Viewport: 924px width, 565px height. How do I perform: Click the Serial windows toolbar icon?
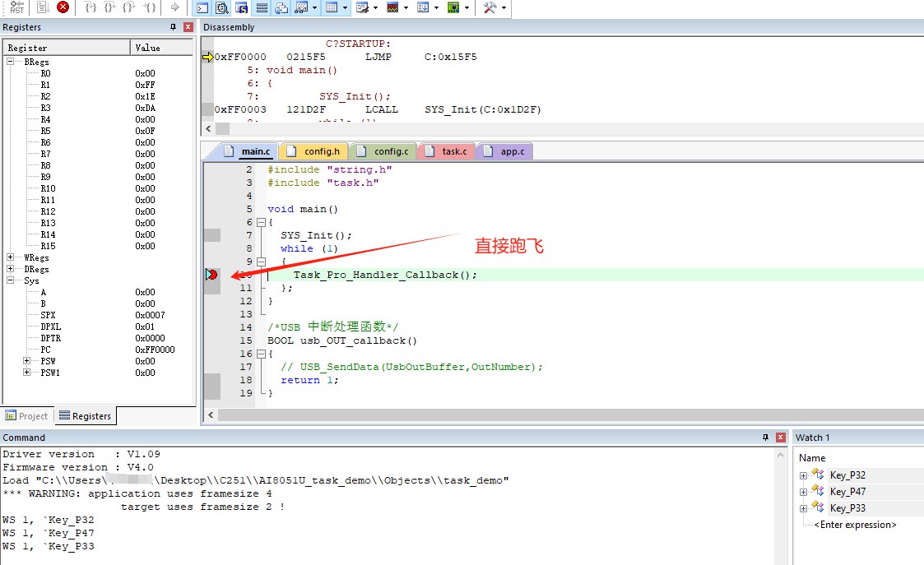coord(362,7)
